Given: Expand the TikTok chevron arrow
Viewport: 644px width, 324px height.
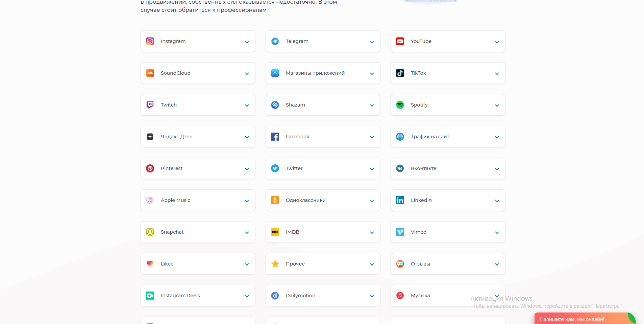Looking at the screenshot, I should (x=497, y=74).
